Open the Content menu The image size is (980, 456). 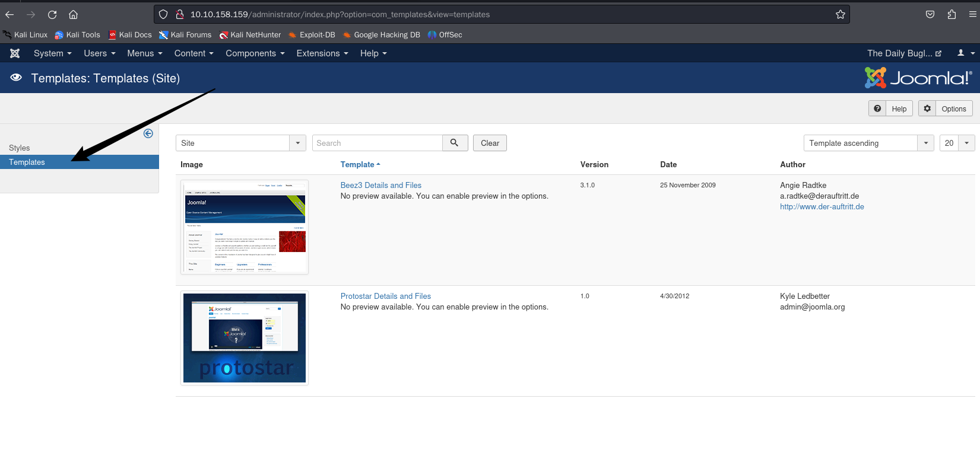click(x=194, y=53)
